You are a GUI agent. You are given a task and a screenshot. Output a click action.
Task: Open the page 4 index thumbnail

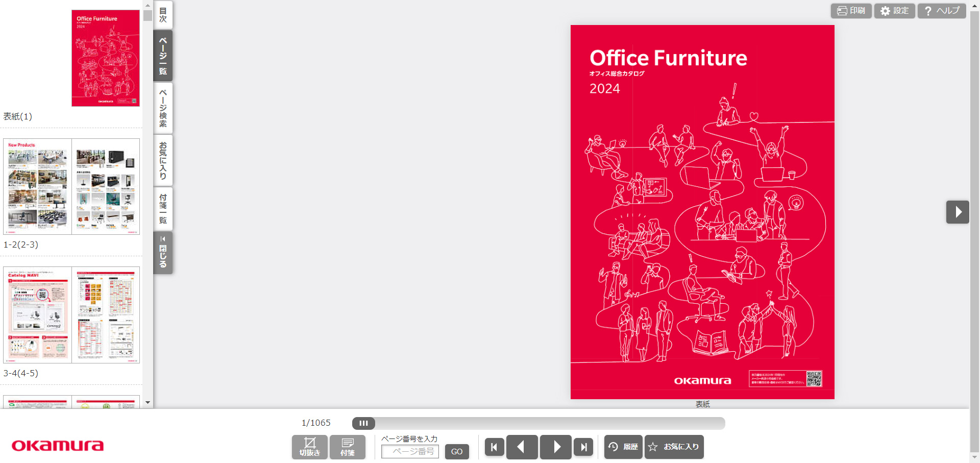pos(106,315)
